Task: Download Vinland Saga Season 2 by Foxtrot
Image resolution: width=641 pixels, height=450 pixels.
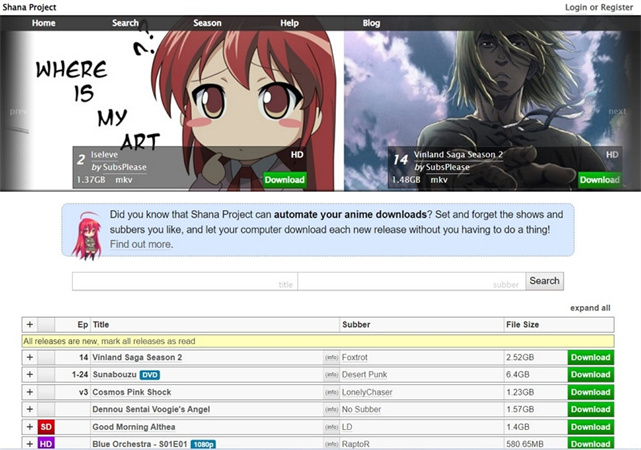Action: (591, 357)
